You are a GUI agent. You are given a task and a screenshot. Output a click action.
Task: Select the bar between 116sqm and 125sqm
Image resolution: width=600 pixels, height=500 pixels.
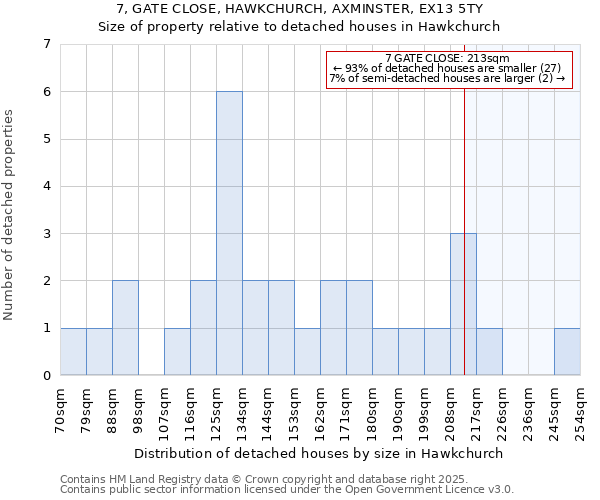click(x=203, y=328)
